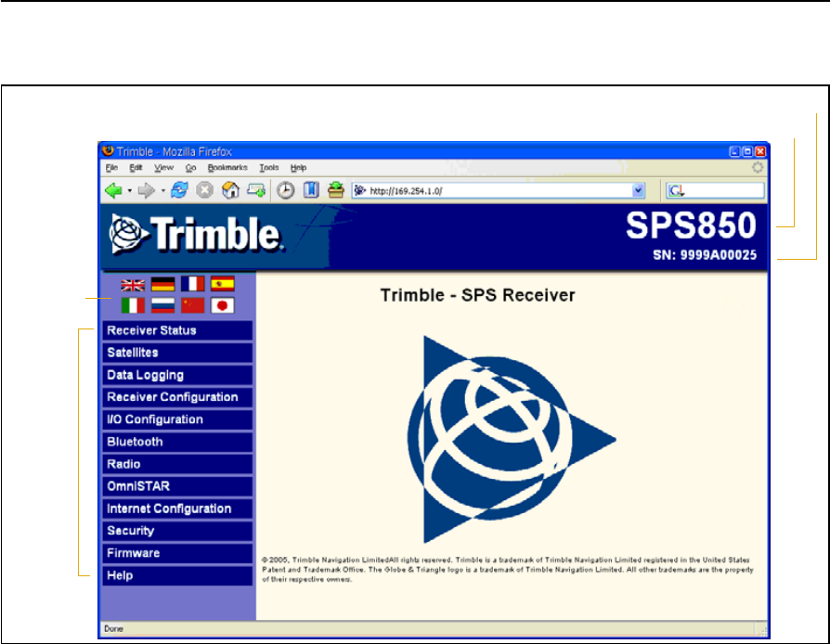The image size is (830, 644).
Task: Open the Bookmarks menu
Action: pyautogui.click(x=227, y=168)
